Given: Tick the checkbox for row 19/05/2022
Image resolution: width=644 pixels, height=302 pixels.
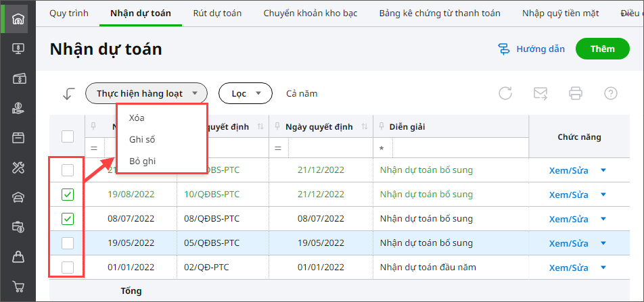Looking at the screenshot, I should point(68,243).
